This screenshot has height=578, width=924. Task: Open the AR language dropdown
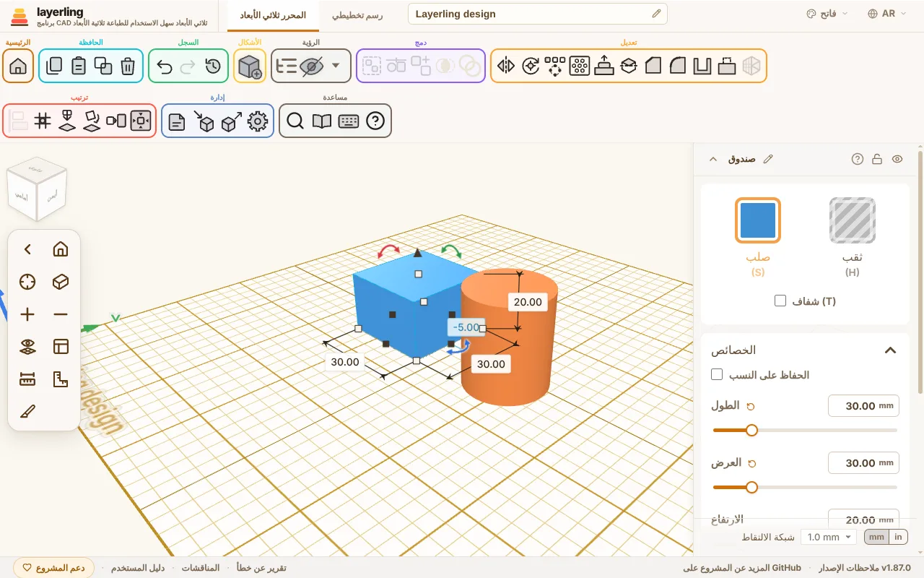887,14
